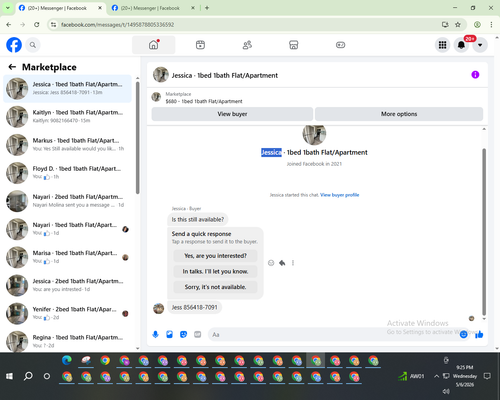
Task: Click the Facebook search magnifier icon
Action: pyautogui.click(x=33, y=45)
